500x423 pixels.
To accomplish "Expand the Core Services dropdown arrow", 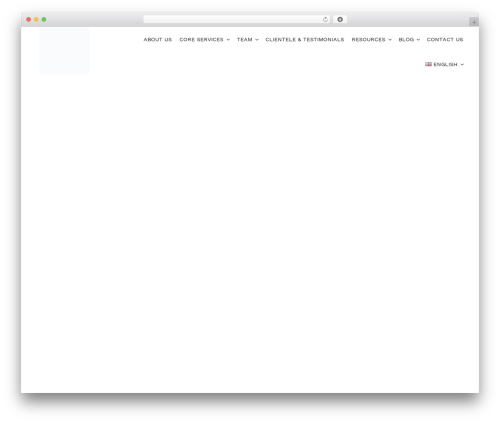I will (228, 40).
